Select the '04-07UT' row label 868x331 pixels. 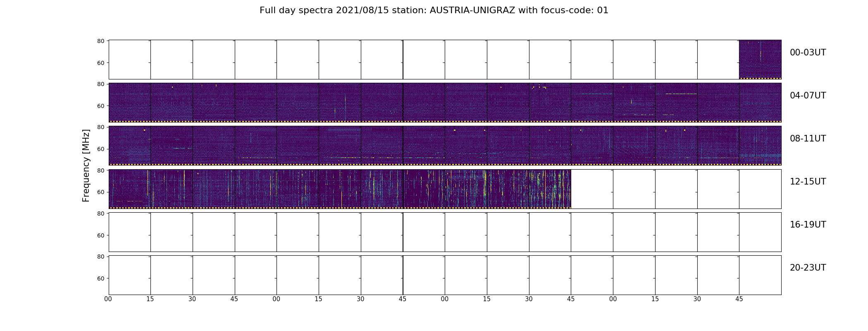(808, 96)
